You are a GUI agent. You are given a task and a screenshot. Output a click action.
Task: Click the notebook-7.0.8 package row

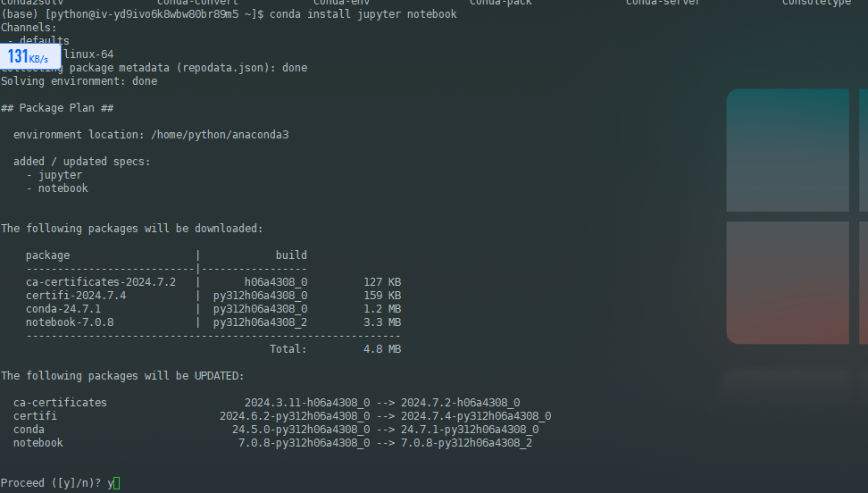coord(213,322)
